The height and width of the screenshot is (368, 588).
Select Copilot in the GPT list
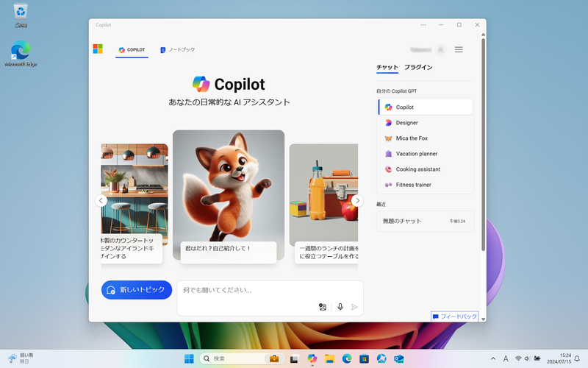pos(426,107)
